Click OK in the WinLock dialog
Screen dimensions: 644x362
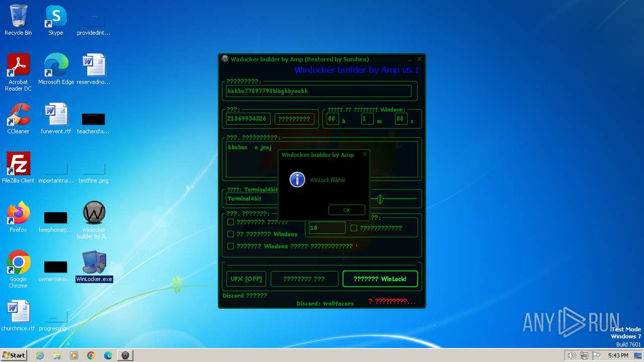coord(347,210)
